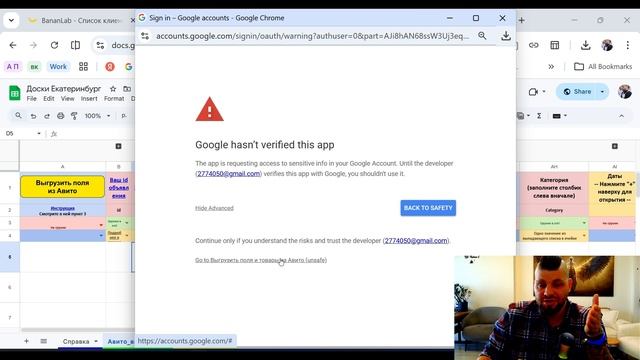Viewport: 640px width, 360px height.
Task: Click the developer email link in the 'Continue only' line
Action: click(x=416, y=241)
